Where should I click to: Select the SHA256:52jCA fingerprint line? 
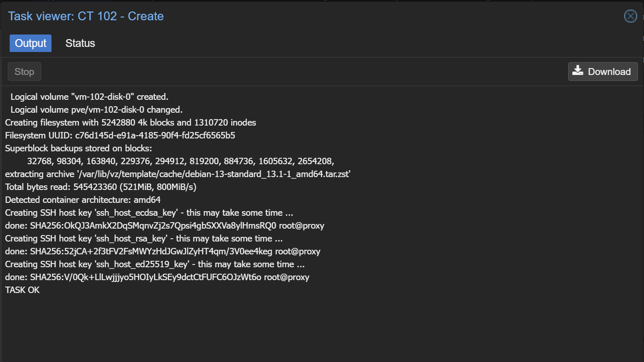(x=163, y=252)
